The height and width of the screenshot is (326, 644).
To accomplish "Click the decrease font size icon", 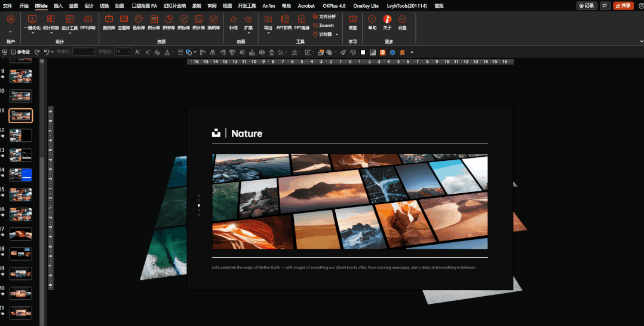I will [x=148, y=52].
